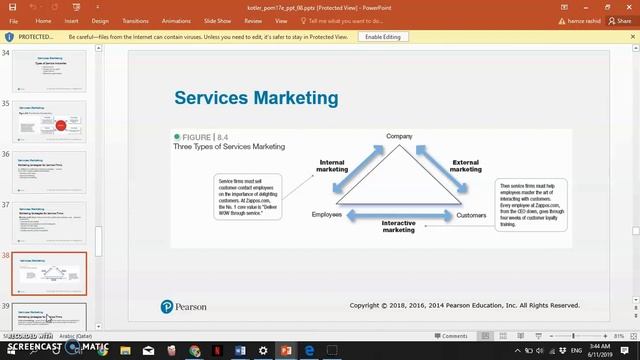Image resolution: width=640 pixels, height=360 pixels.
Task: Click the Interactive marketing label
Action: click(399, 227)
